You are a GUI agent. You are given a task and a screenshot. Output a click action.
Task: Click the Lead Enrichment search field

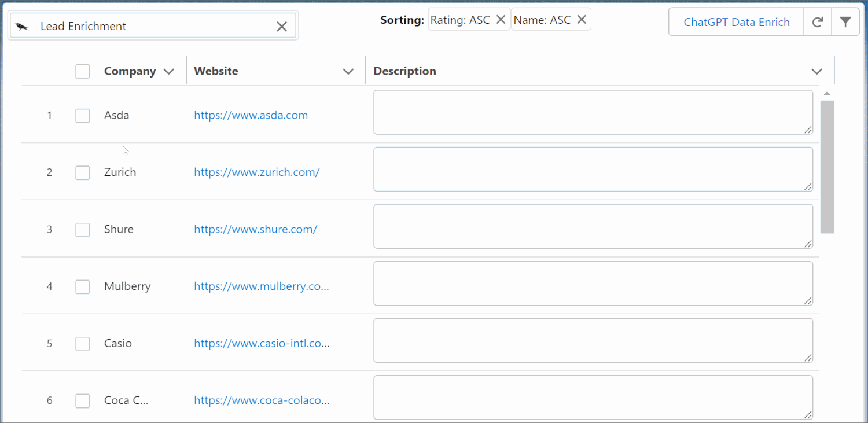pyautogui.click(x=153, y=26)
